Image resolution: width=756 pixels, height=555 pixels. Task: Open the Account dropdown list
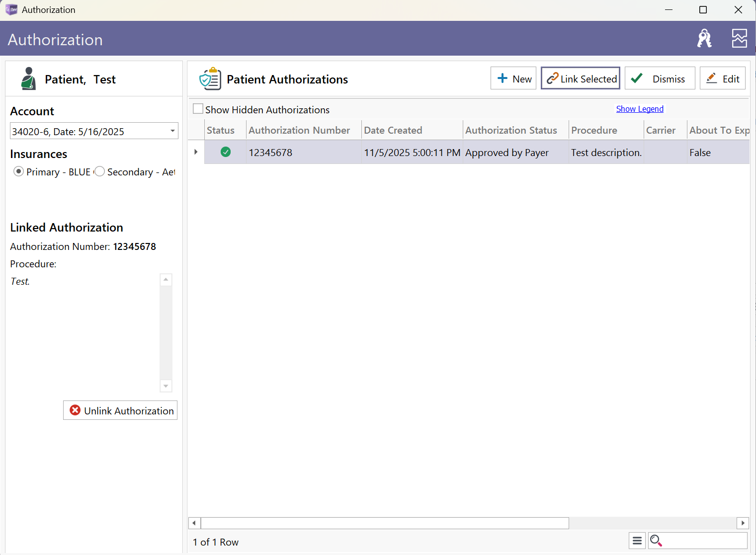[x=172, y=131]
